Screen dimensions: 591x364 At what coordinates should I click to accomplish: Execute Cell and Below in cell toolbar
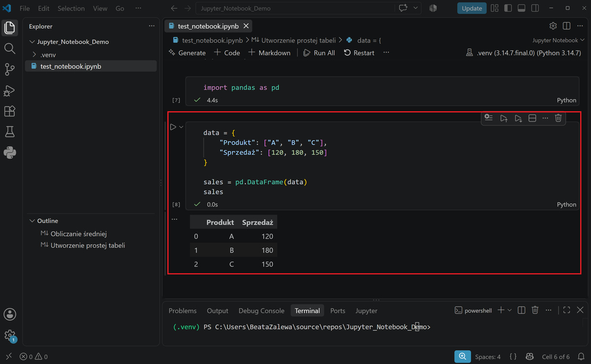[518, 118]
